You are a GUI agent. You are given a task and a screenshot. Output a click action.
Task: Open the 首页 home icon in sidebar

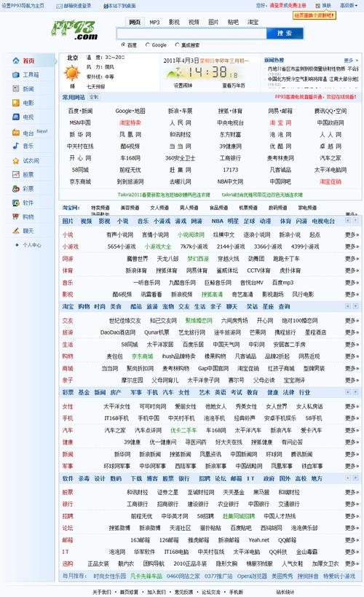(x=16, y=61)
